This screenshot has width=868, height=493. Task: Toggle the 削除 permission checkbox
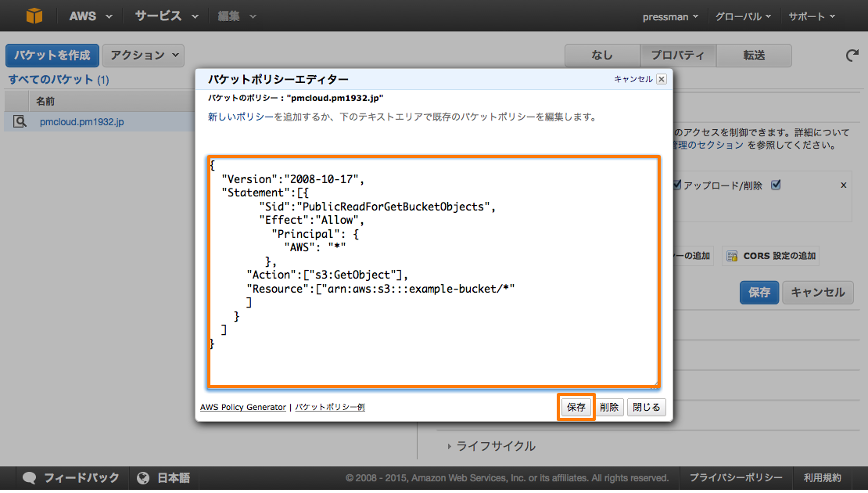(774, 185)
